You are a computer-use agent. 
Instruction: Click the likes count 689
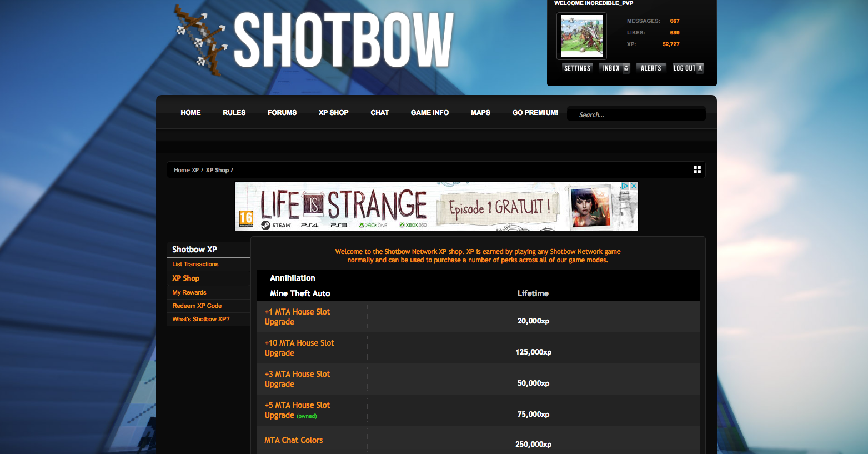click(x=675, y=33)
